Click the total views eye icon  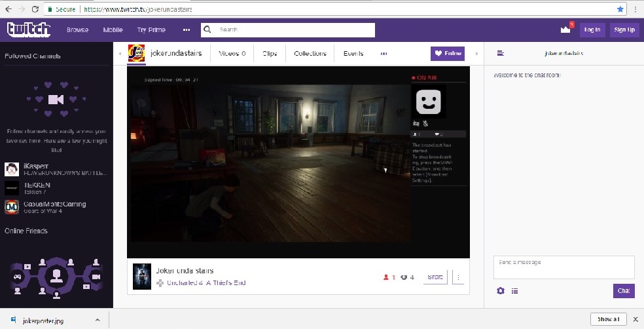tap(404, 277)
